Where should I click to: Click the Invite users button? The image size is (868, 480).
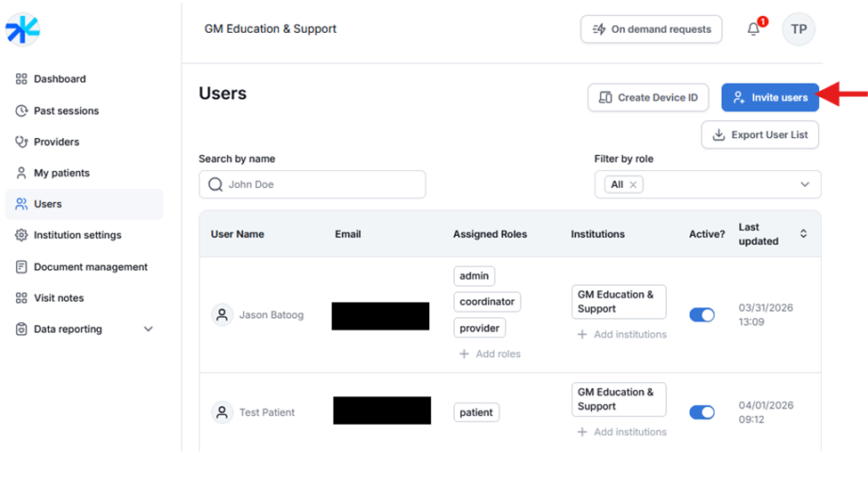pos(770,97)
